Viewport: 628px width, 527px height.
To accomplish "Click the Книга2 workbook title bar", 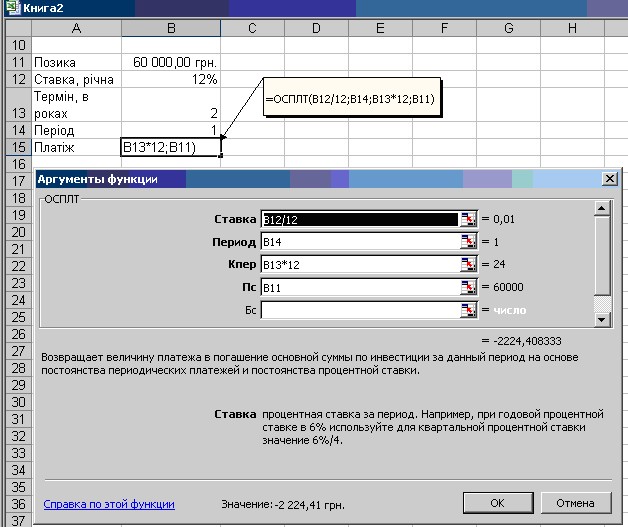I will click(x=316, y=8).
